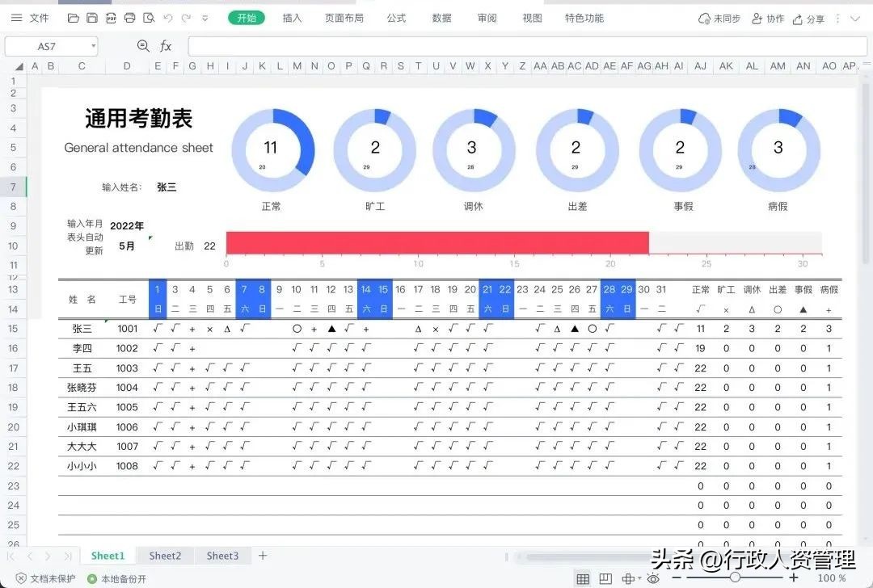Export the document as PDF
The height and width of the screenshot is (588, 873).
[111, 18]
